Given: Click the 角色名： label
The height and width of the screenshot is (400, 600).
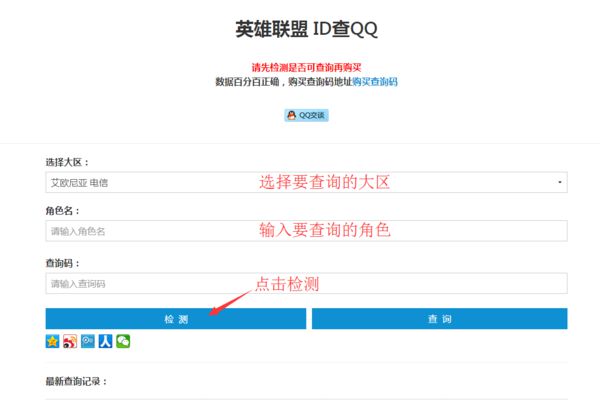Looking at the screenshot, I should pos(62,211).
